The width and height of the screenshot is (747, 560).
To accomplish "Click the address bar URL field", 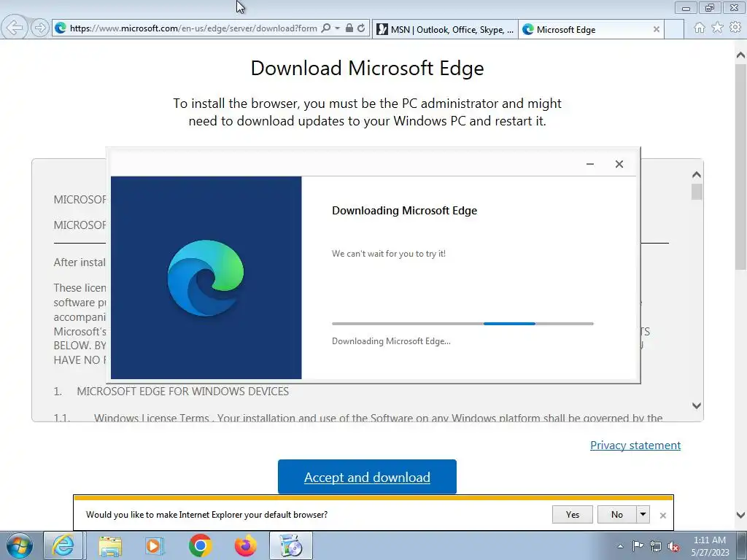I will pos(193,28).
